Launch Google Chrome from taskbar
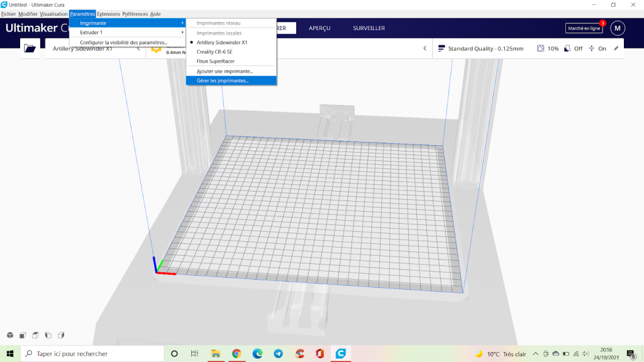The image size is (644, 362). tap(236, 354)
